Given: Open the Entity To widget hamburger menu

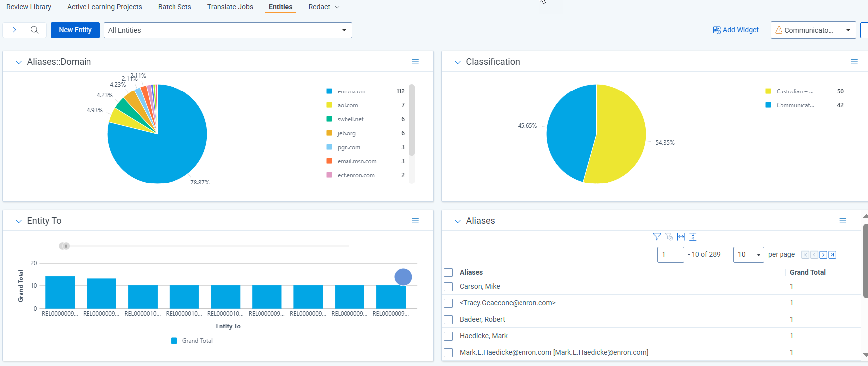Looking at the screenshot, I should tap(415, 220).
